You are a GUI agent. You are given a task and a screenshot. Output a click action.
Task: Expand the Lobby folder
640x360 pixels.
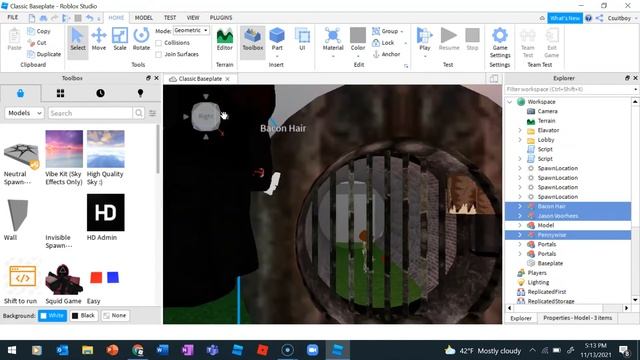pyautogui.click(x=520, y=140)
